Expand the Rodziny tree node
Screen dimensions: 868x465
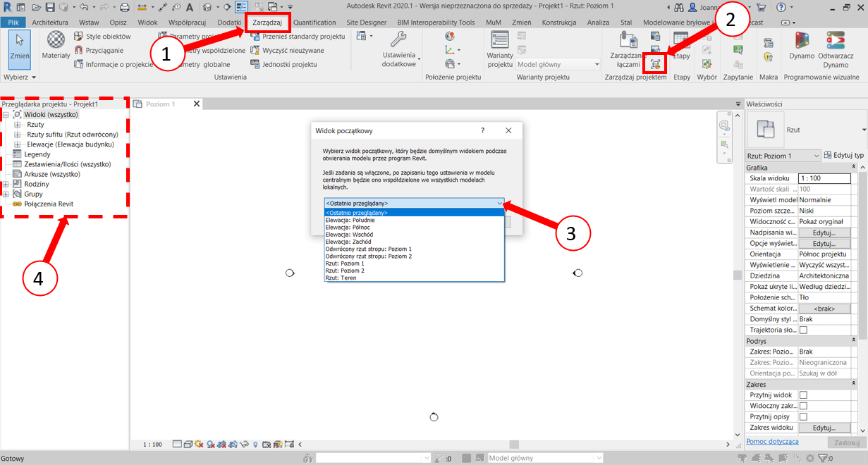point(6,184)
